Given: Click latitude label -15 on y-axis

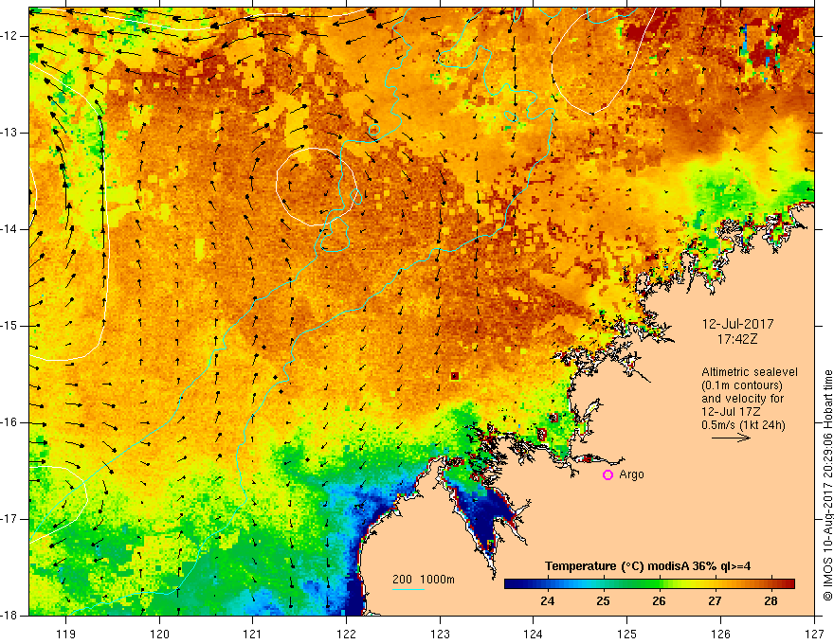Looking at the screenshot, I should [x=12, y=326].
